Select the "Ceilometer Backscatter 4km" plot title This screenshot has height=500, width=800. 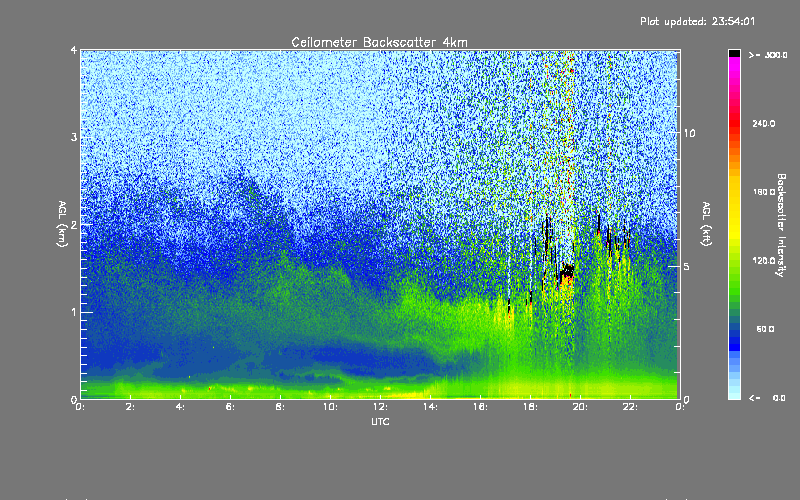pyautogui.click(x=379, y=42)
